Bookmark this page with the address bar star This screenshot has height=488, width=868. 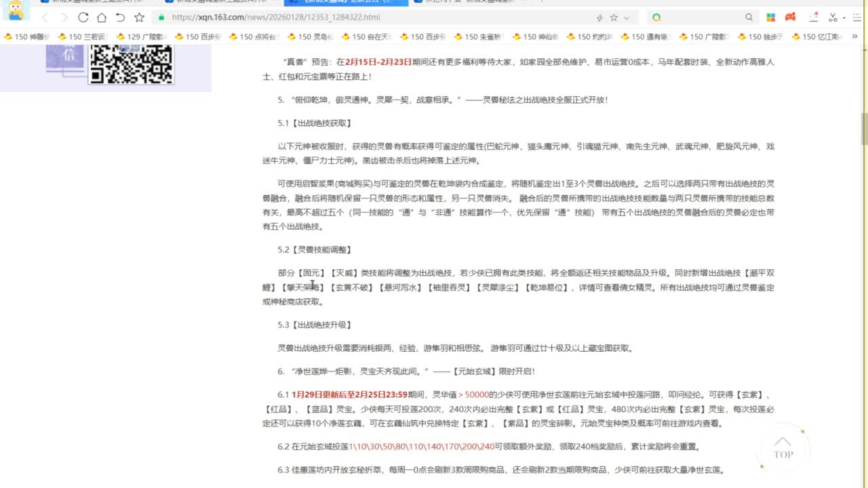pyautogui.click(x=614, y=18)
